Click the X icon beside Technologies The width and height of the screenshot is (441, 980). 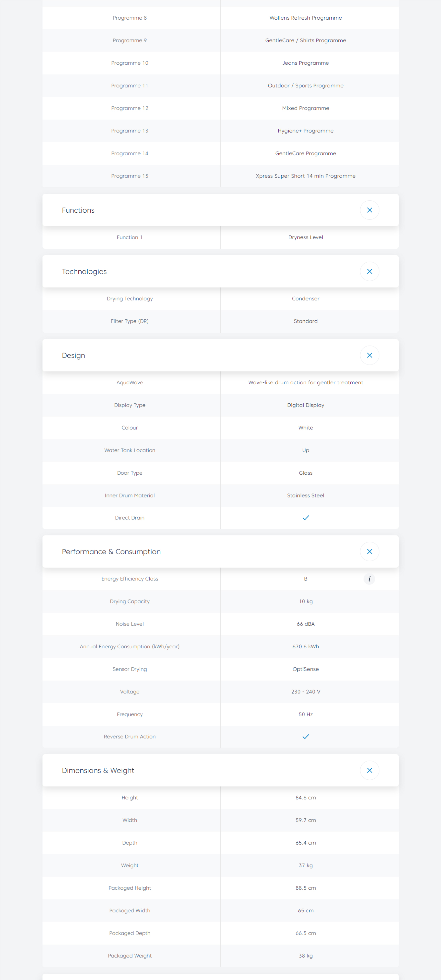[x=369, y=271]
